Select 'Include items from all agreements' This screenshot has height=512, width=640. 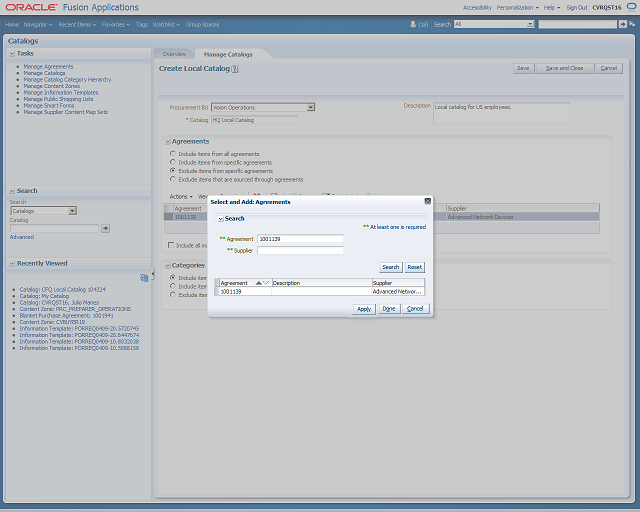click(x=173, y=154)
